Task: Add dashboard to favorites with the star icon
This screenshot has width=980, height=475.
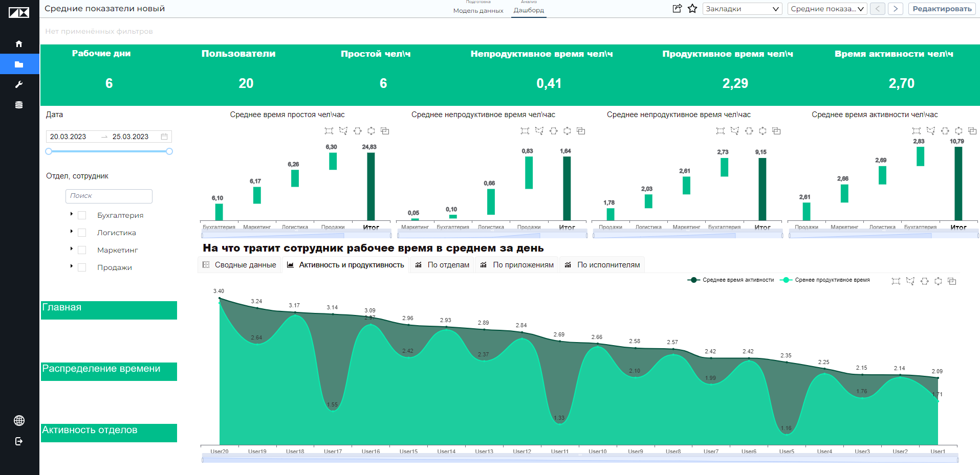Action: tap(692, 9)
